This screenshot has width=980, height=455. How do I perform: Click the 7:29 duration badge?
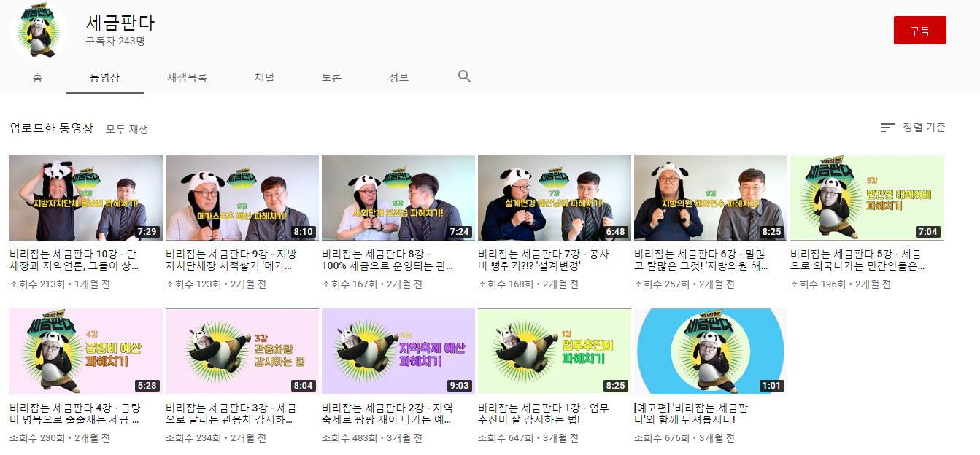click(x=148, y=232)
